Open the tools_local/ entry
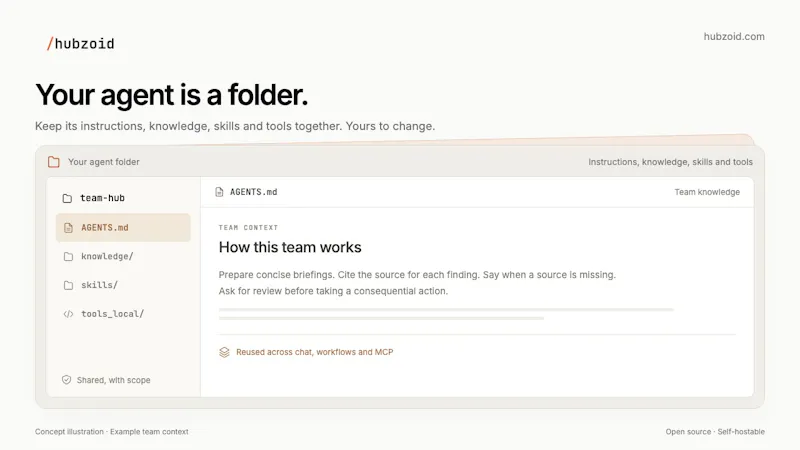The height and width of the screenshot is (450, 800). coord(123,314)
